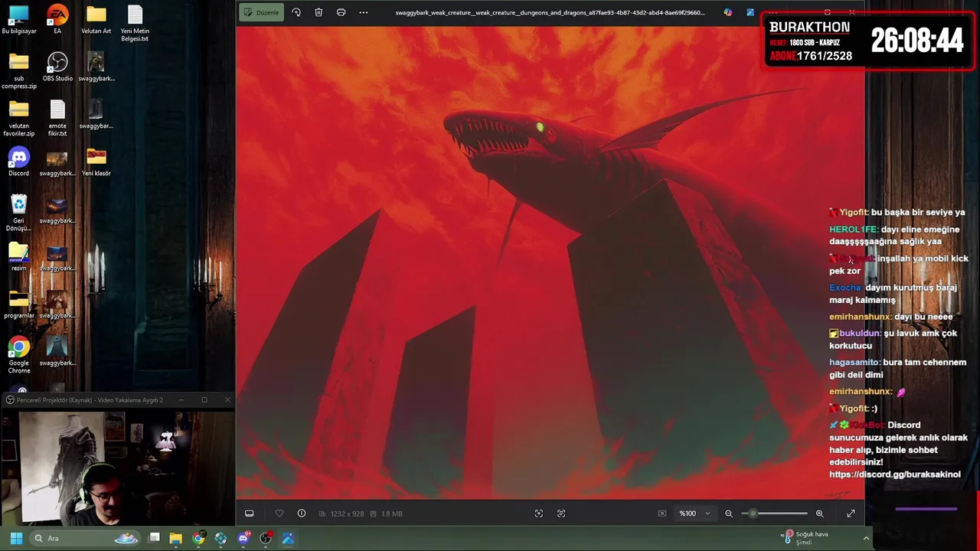980x551 pixels.
Task: Expand the system tray hidden icons arrow
Action: coord(866,538)
